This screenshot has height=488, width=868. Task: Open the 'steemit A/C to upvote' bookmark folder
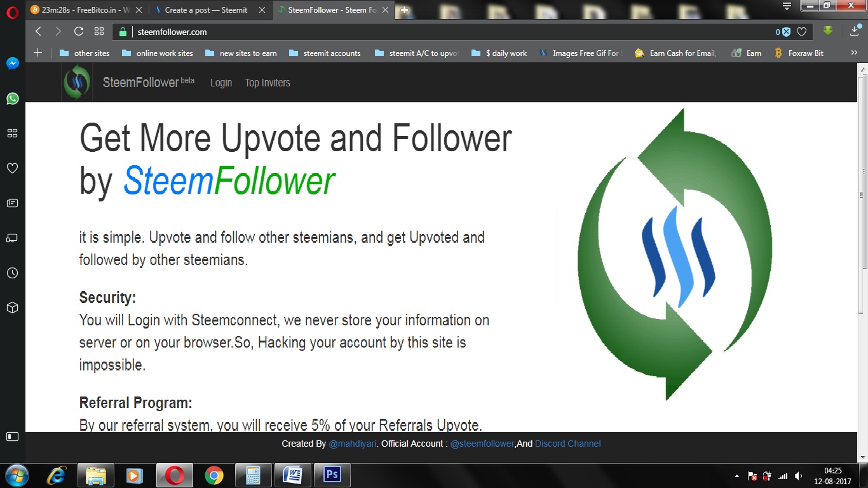pyautogui.click(x=416, y=53)
